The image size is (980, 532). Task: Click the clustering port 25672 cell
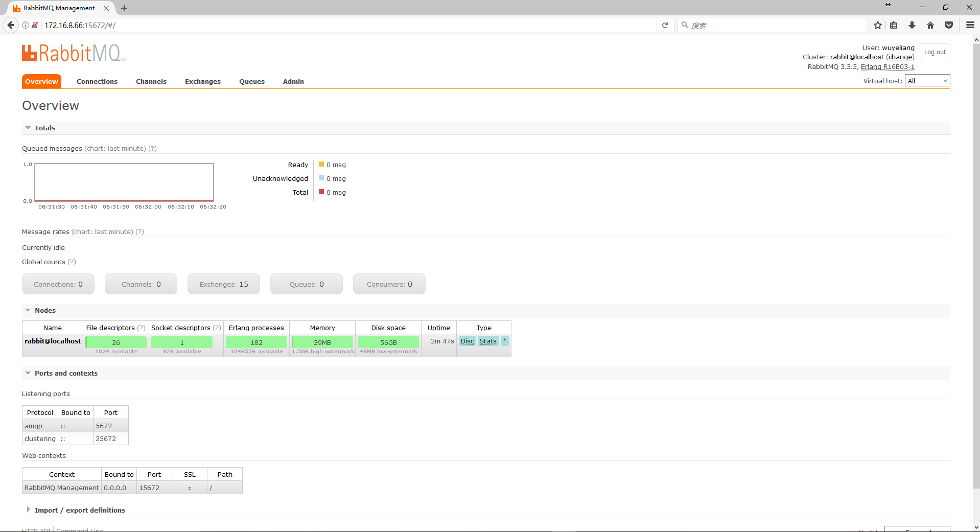click(x=110, y=439)
